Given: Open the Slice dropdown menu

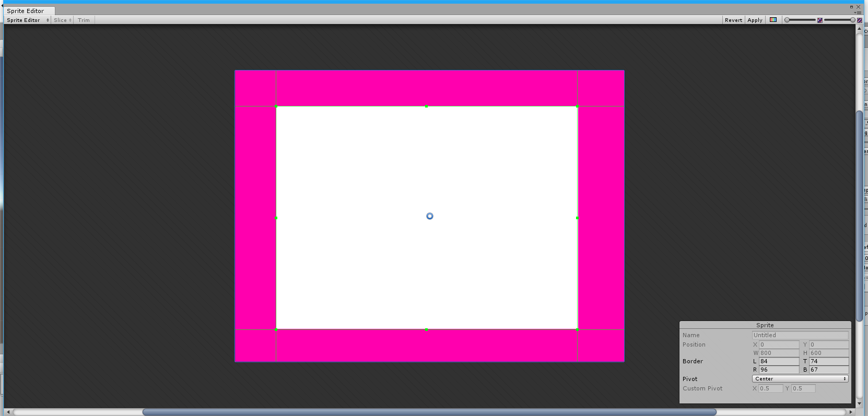Looking at the screenshot, I should (x=63, y=20).
